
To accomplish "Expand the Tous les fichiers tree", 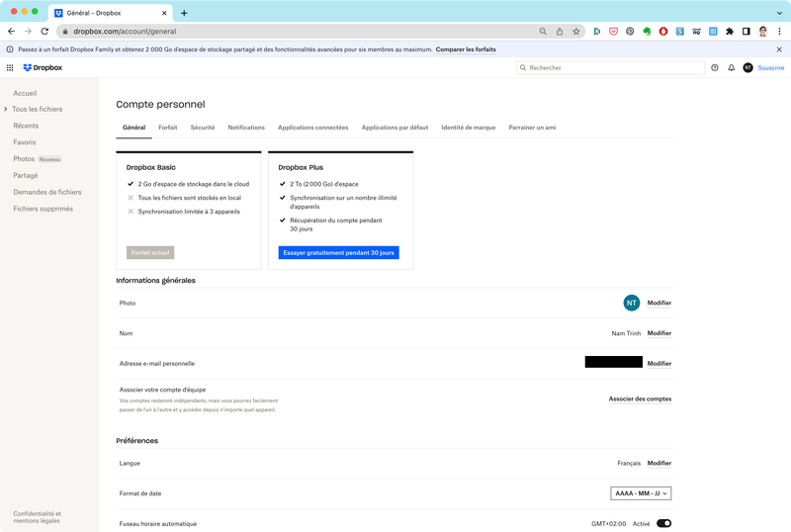I will [x=6, y=109].
